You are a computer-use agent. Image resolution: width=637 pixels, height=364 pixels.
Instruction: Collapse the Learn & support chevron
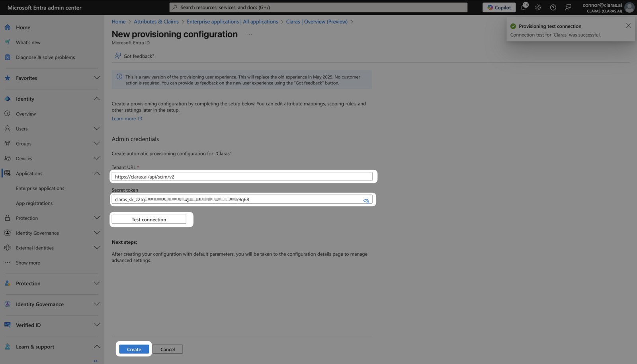pyautogui.click(x=97, y=346)
